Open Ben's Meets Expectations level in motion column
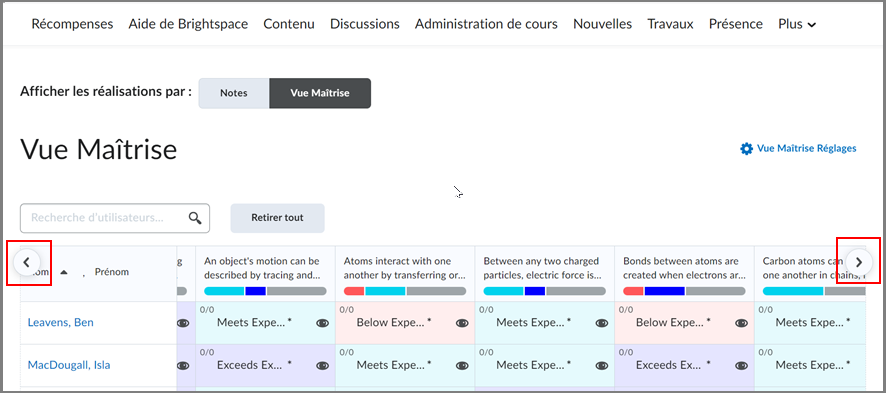 (x=254, y=322)
